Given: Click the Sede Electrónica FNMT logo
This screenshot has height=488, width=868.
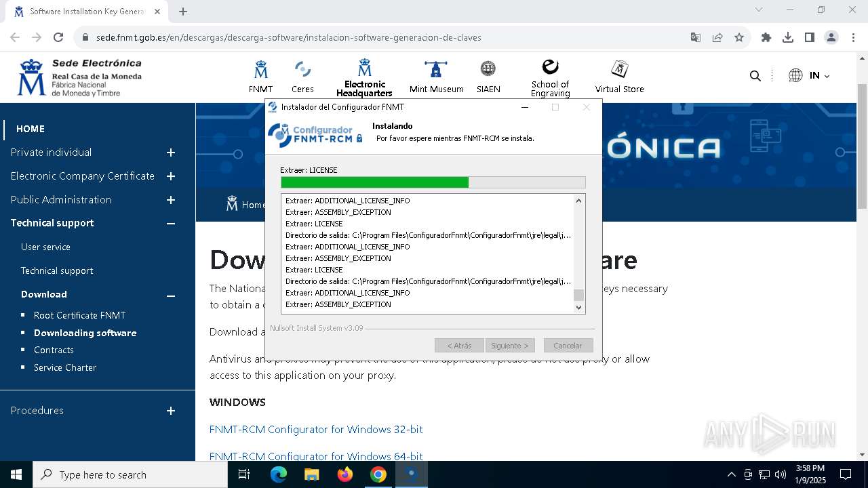Looking at the screenshot, I should [x=79, y=77].
